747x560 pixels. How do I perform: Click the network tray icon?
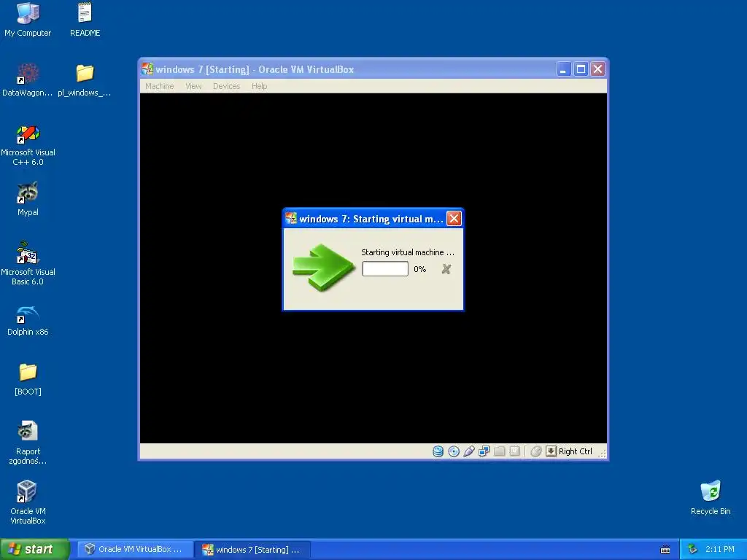692,550
